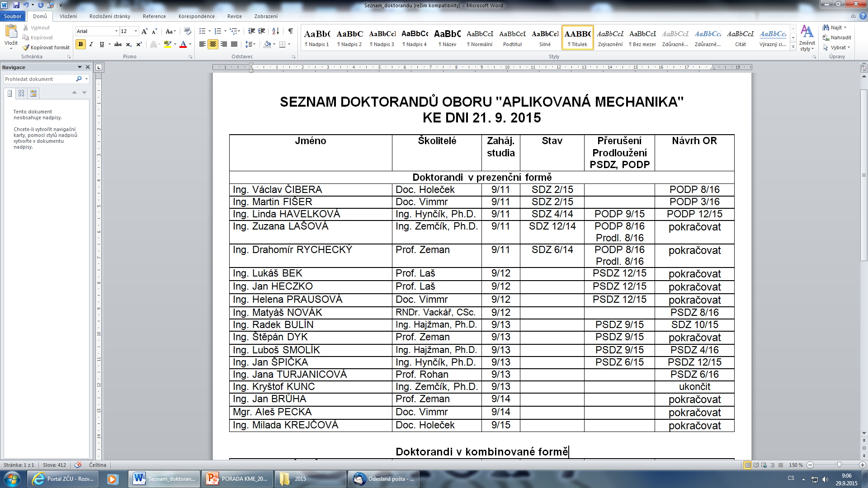The image size is (868, 488).
Task: Expand styles gallery more button
Action: [x=793, y=47]
